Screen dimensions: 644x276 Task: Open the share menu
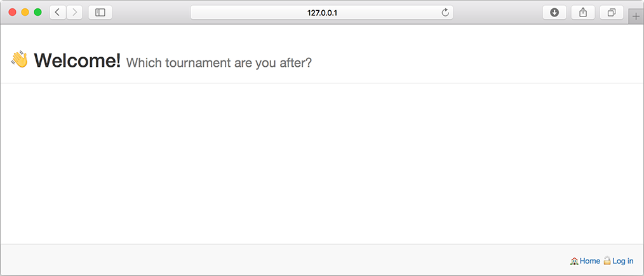click(x=583, y=13)
